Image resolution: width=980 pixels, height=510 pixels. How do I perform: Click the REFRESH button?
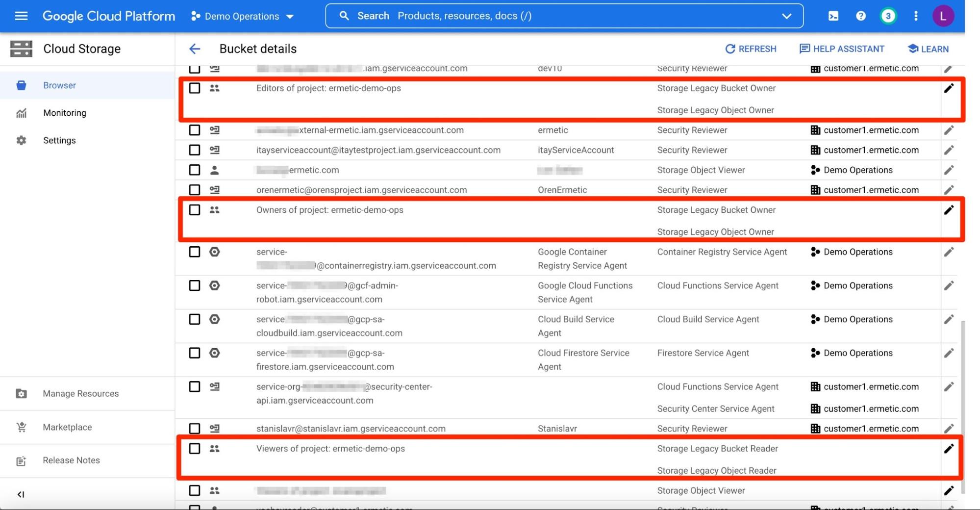pyautogui.click(x=751, y=49)
